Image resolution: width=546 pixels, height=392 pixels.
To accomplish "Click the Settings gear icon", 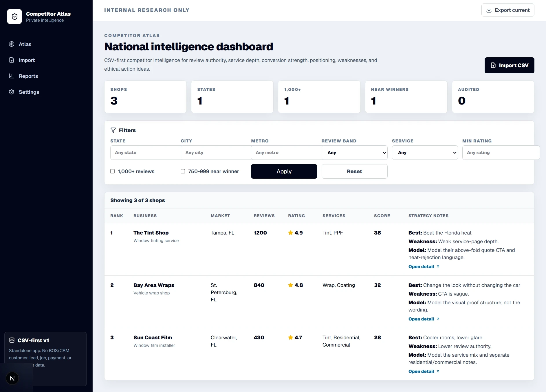I will coord(12,92).
